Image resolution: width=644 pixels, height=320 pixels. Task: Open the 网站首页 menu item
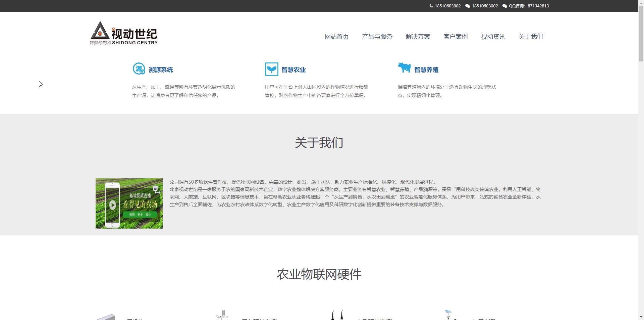click(336, 37)
